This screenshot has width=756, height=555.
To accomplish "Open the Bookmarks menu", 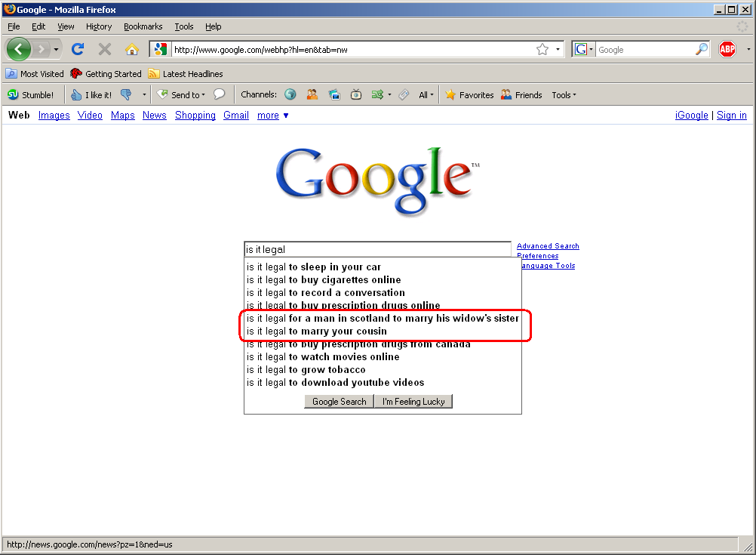I will 143,26.
